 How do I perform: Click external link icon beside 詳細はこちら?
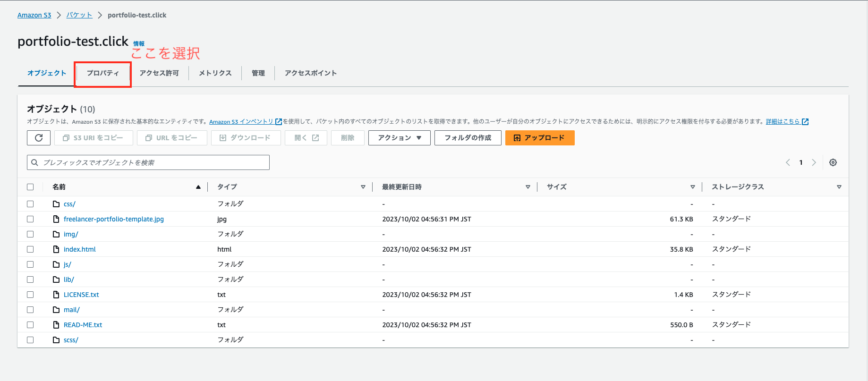pyautogui.click(x=805, y=122)
